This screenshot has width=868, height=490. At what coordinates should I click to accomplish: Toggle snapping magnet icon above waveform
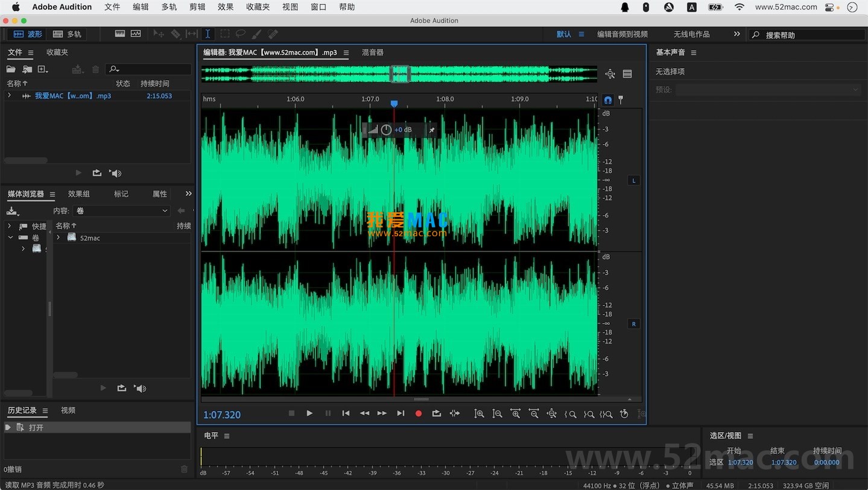click(x=608, y=100)
